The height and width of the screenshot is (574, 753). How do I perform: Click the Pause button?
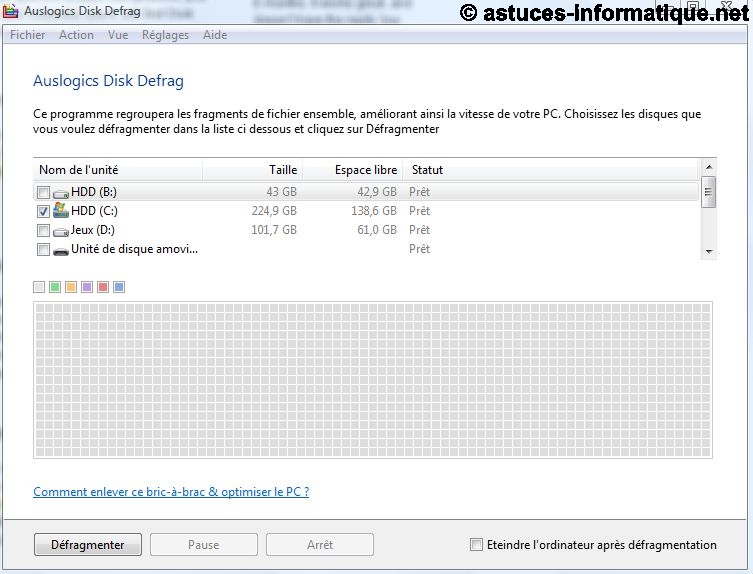click(204, 545)
